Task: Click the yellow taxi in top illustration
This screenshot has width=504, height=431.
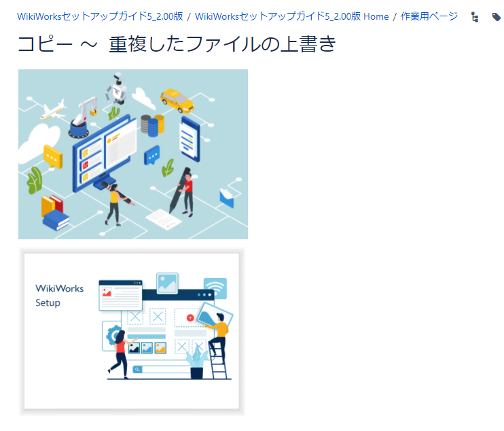Action: pyautogui.click(x=177, y=101)
